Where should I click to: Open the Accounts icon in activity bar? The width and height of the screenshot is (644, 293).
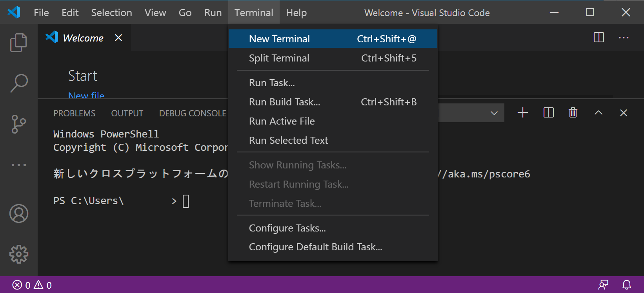click(x=18, y=213)
